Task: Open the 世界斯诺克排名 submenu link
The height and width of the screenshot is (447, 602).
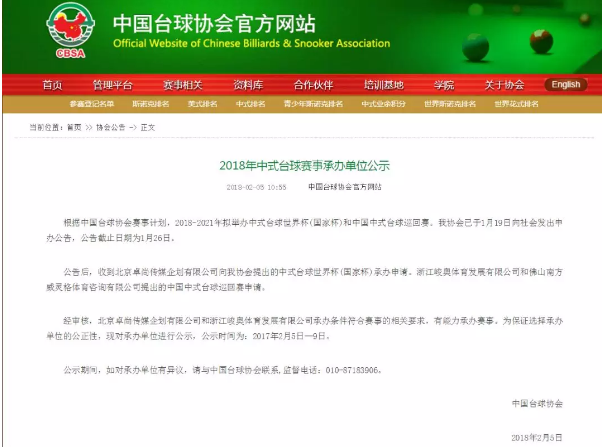Action: [450, 104]
